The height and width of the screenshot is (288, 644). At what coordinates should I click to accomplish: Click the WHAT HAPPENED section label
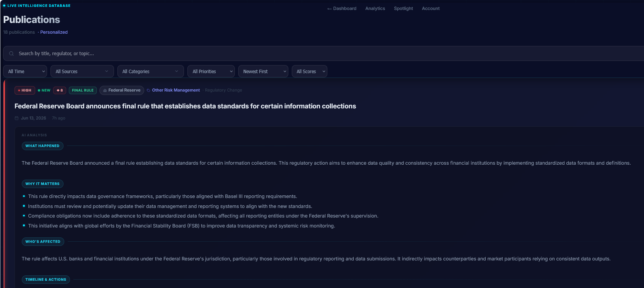(42, 146)
